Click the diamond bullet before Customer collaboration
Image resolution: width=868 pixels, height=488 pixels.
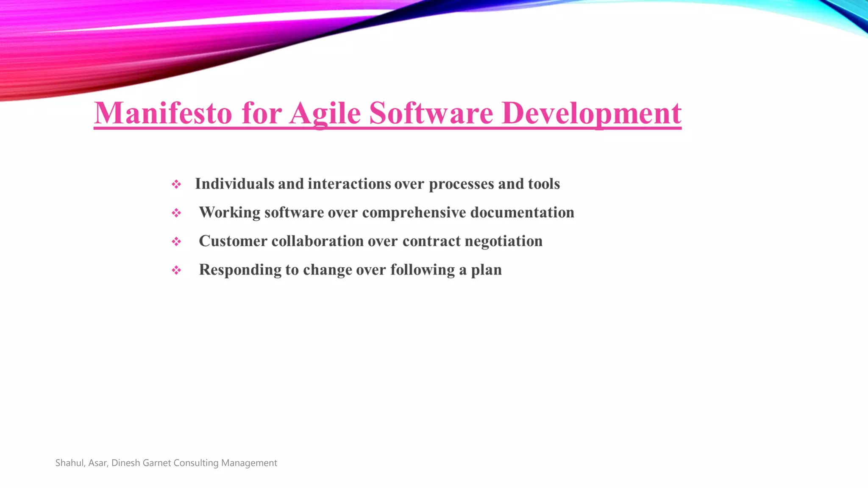tap(176, 241)
